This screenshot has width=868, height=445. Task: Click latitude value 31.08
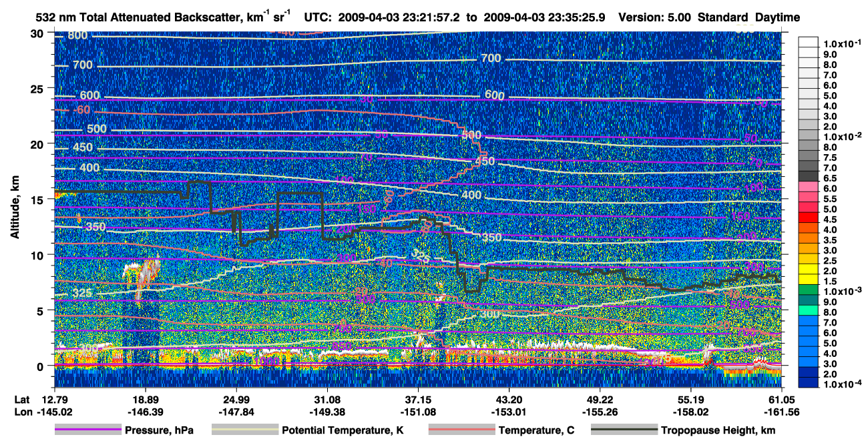327,399
